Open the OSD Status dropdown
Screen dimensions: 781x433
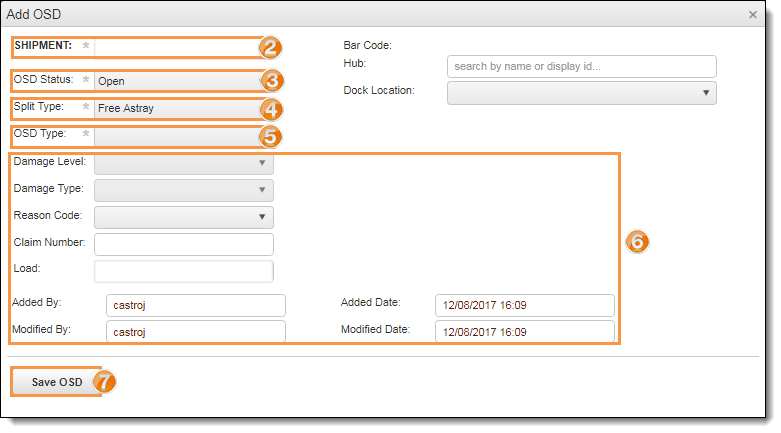pos(176,81)
